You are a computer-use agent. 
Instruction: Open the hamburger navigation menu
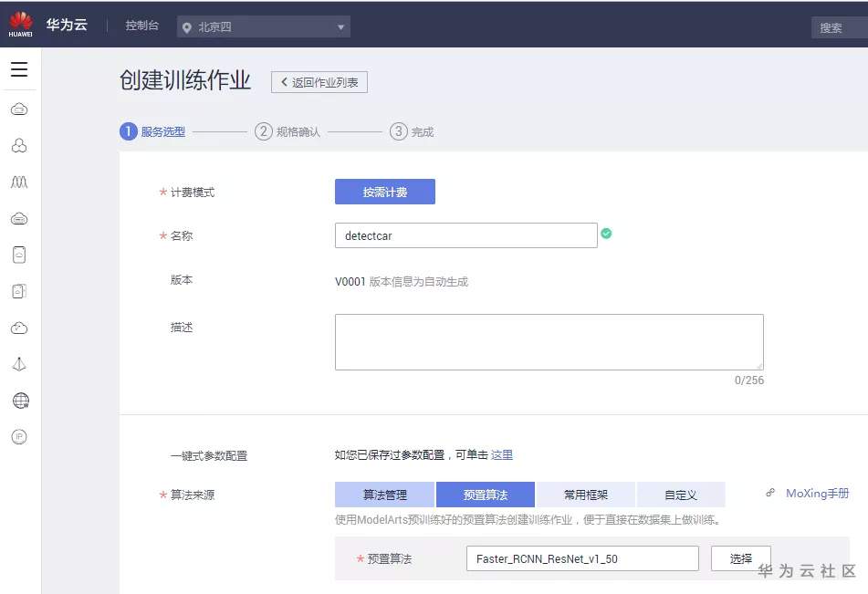19,69
